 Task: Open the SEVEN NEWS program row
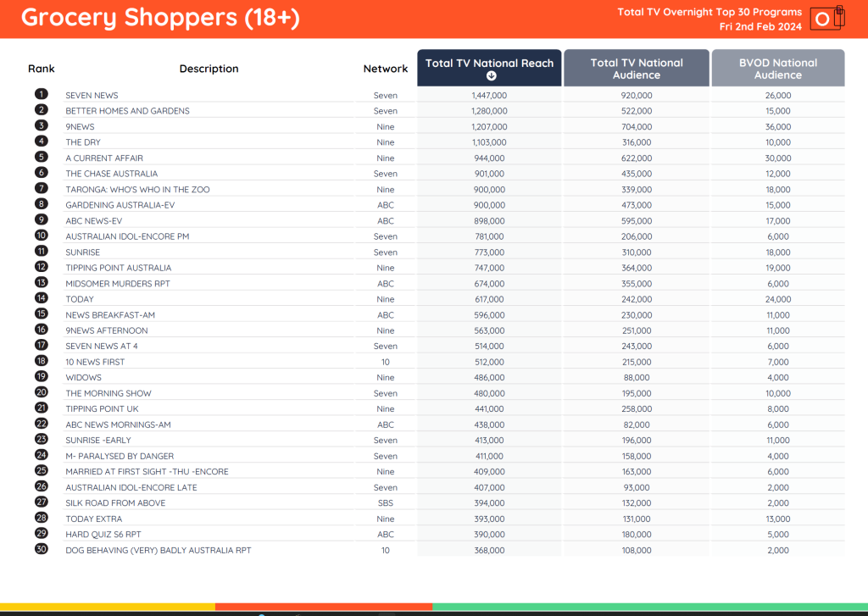(x=92, y=96)
